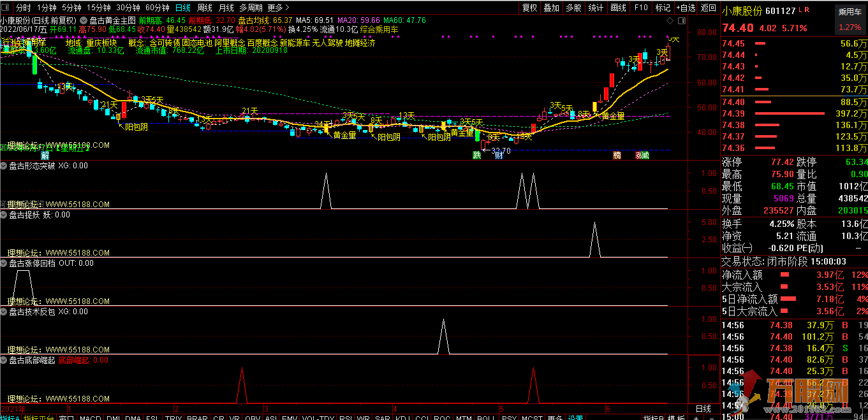Screen dimensions: 868x420
Task: Click the ask price 74.45 row
Action: (x=794, y=43)
